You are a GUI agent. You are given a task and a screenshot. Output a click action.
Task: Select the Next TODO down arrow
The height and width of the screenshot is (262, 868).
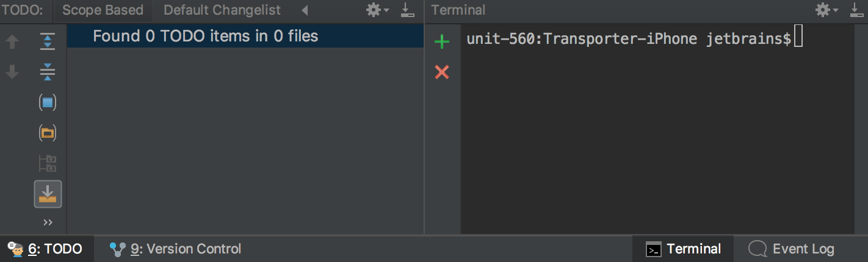click(12, 72)
